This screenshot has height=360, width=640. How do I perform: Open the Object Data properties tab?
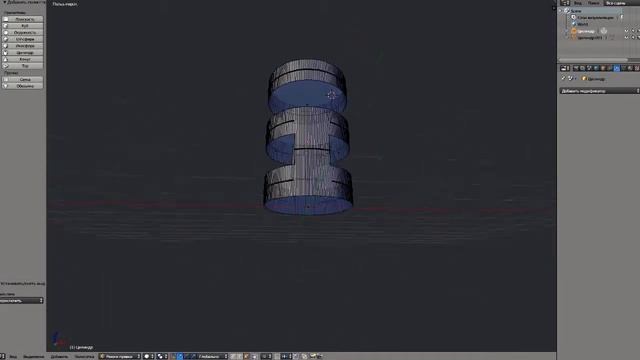(623, 68)
